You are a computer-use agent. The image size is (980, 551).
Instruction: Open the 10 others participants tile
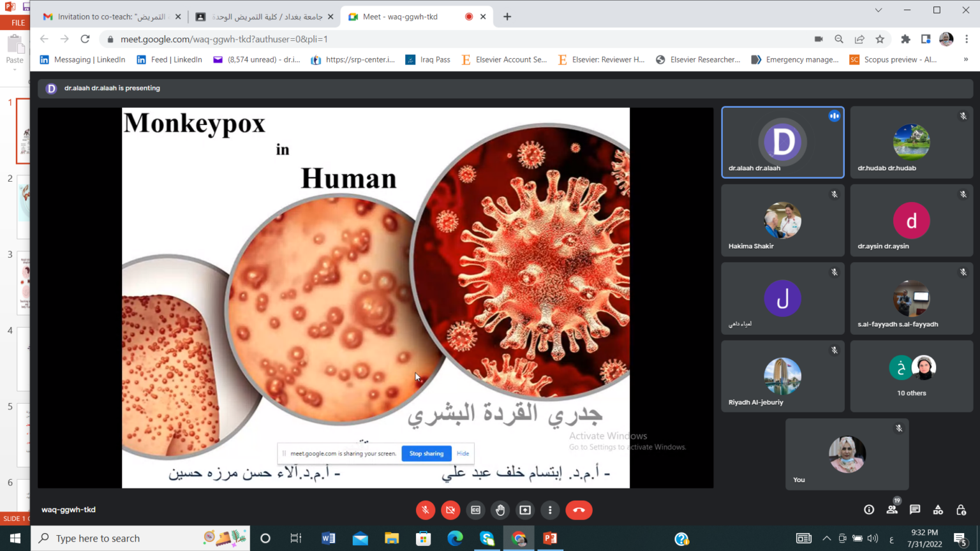(x=911, y=376)
